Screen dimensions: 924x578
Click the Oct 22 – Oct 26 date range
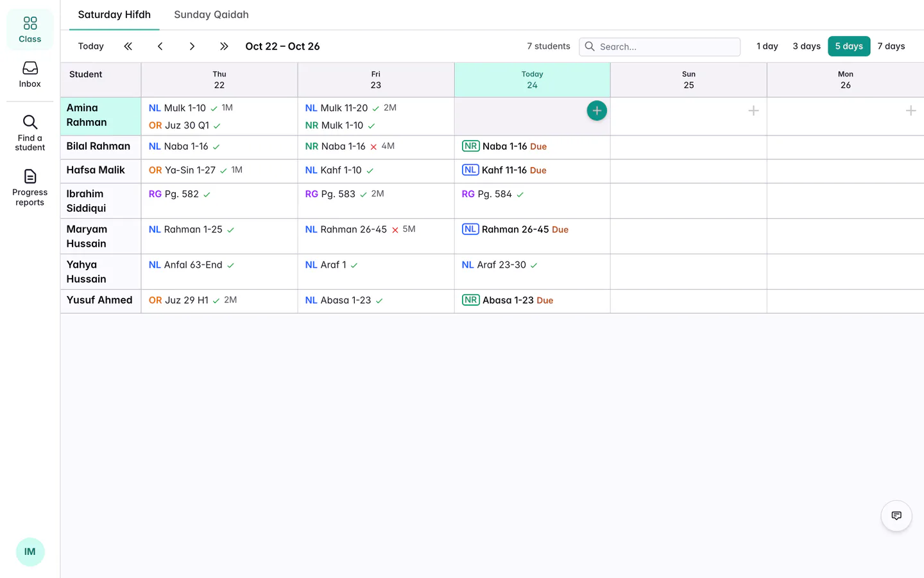(282, 46)
